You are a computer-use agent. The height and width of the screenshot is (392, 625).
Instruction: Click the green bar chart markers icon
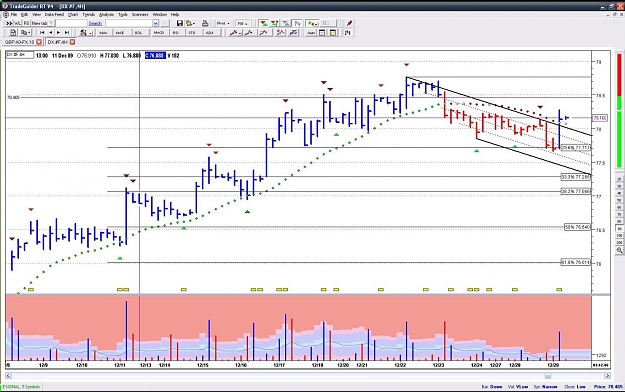click(x=297, y=23)
